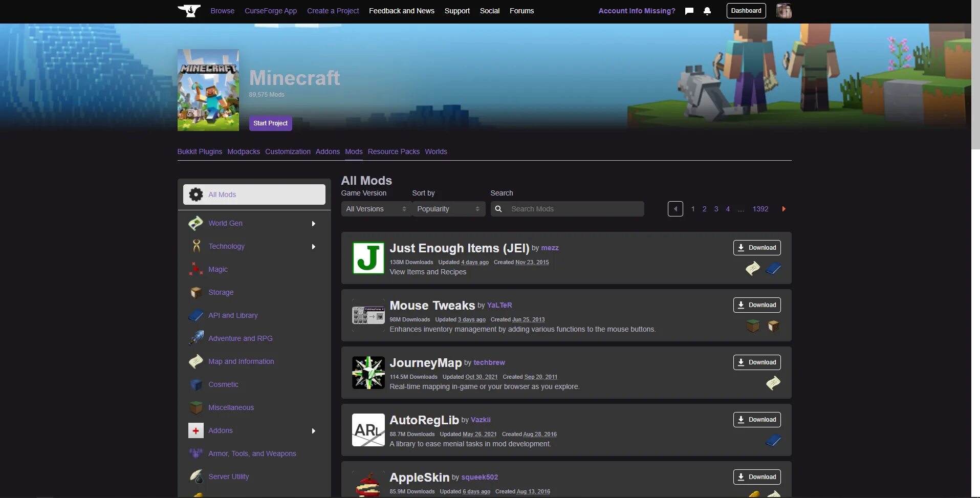Click the API and Library book icon
This screenshot has height=498, width=980.
click(x=196, y=315)
